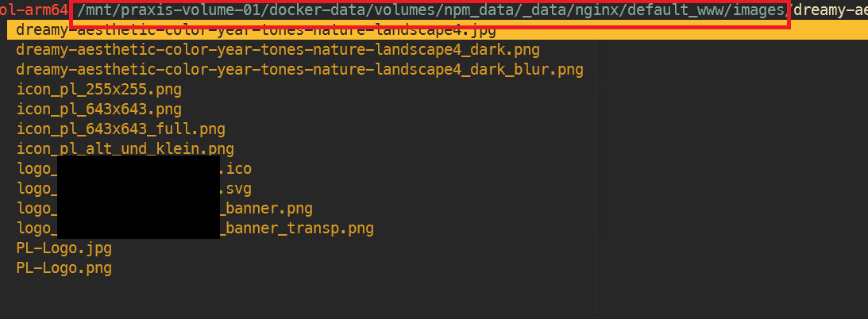The width and height of the screenshot is (868, 319).
Task: Choose the logo _banner_transp.png file
Action: 195,229
